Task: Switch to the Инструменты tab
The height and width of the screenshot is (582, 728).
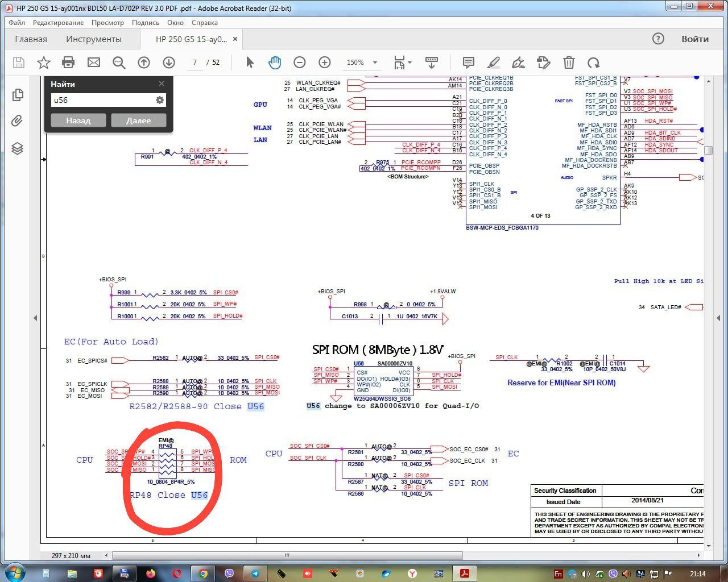Action: pyautogui.click(x=94, y=39)
